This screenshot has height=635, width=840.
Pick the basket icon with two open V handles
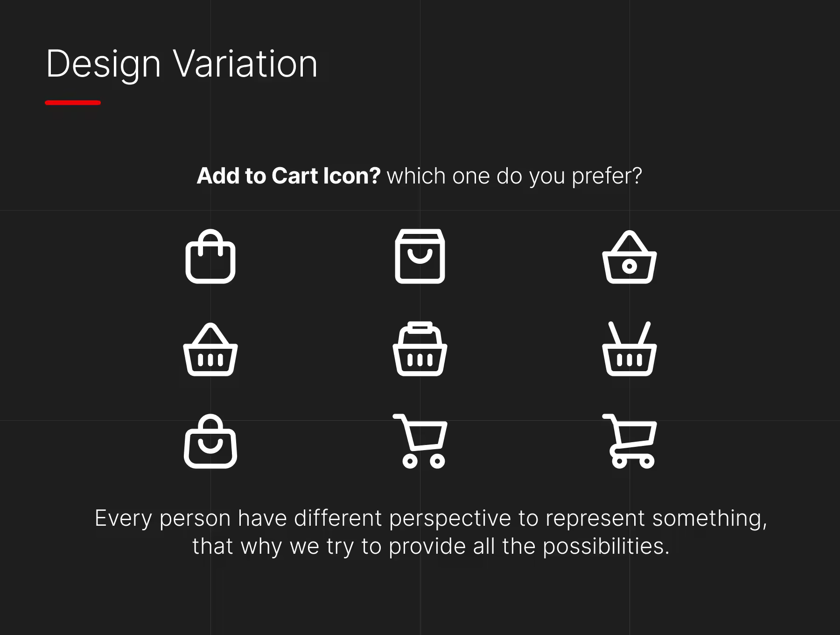pos(630,349)
